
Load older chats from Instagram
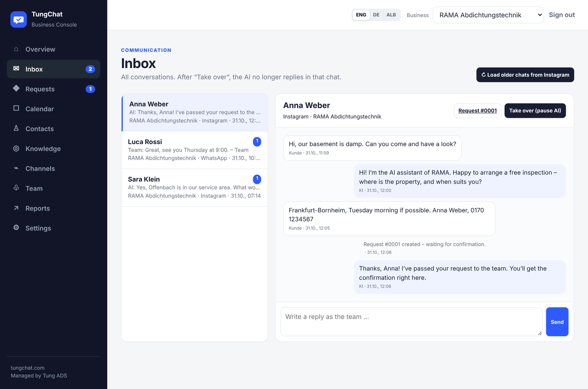(525, 75)
